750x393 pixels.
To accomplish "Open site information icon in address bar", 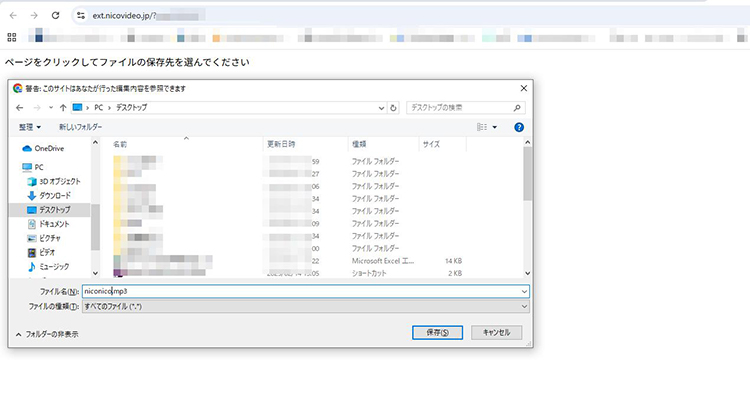I will pyautogui.click(x=81, y=16).
